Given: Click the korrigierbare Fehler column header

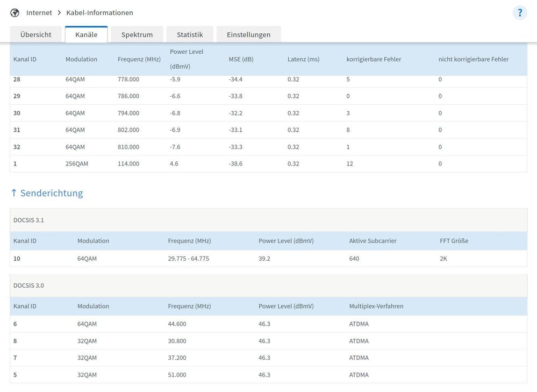Looking at the screenshot, I should 374,59.
